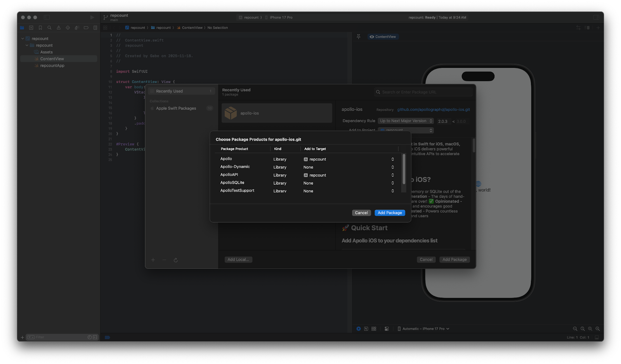The height and width of the screenshot is (364, 621).
Task: Start the live preview play icon
Action: [359, 329]
